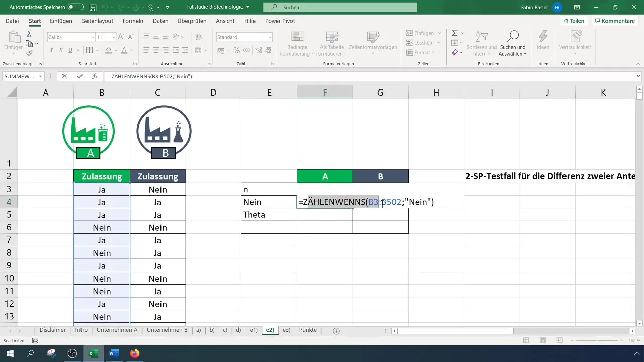The image size is (644, 362).
Task: Click the accounting currency format icon
Action: tap(221, 50)
